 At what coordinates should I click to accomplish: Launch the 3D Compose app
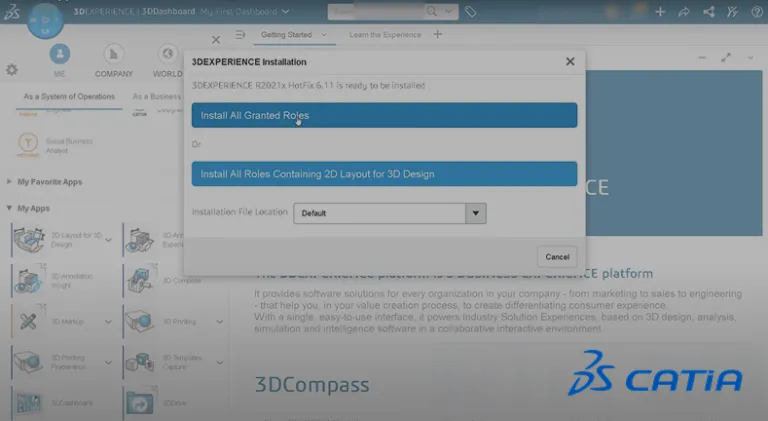point(140,281)
